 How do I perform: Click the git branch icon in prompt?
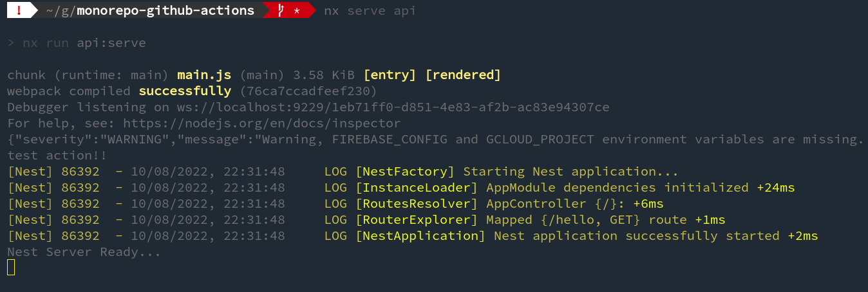(281, 11)
